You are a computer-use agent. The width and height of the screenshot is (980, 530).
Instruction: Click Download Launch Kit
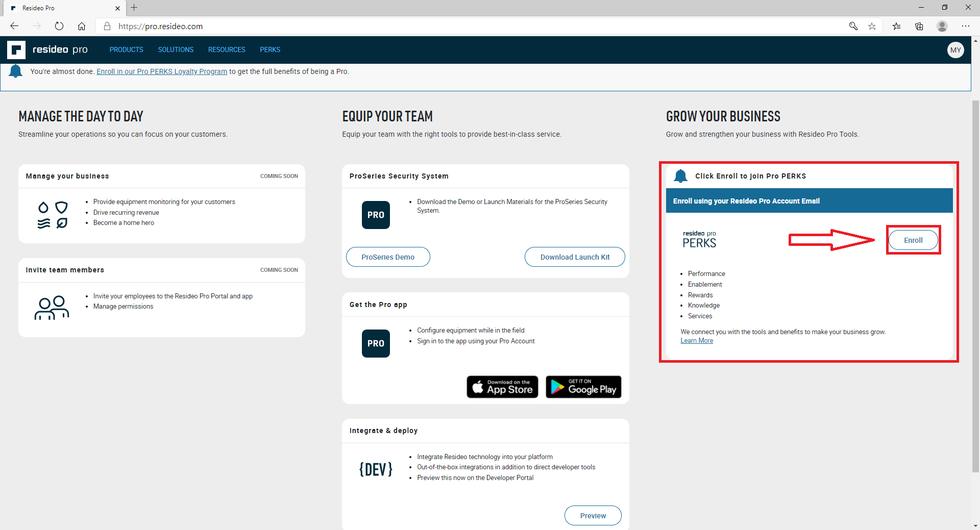[575, 257]
